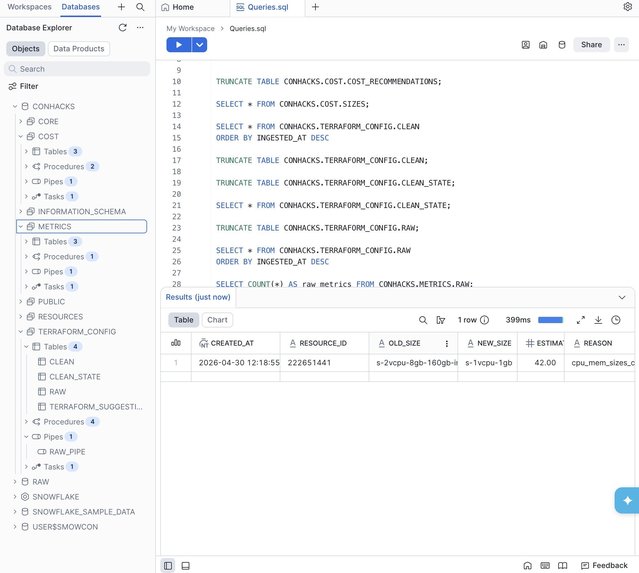Expand the CORE schema
The width and height of the screenshot is (639, 573).
click(20, 121)
